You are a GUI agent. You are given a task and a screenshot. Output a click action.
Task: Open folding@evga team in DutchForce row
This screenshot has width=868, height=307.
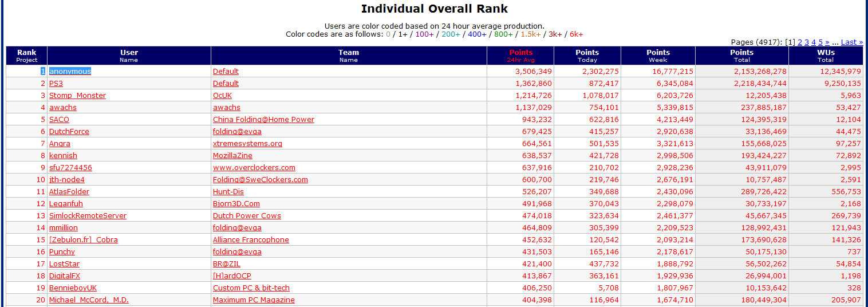click(x=237, y=132)
